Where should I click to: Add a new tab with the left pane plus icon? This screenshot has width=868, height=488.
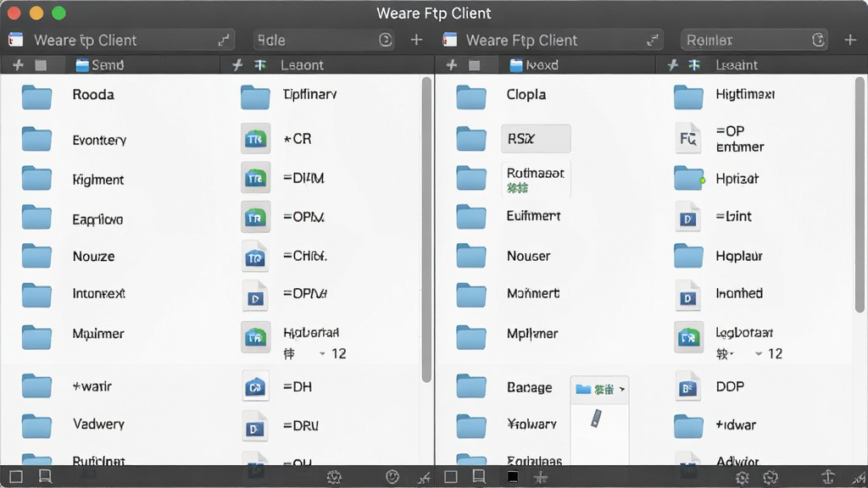(x=416, y=40)
